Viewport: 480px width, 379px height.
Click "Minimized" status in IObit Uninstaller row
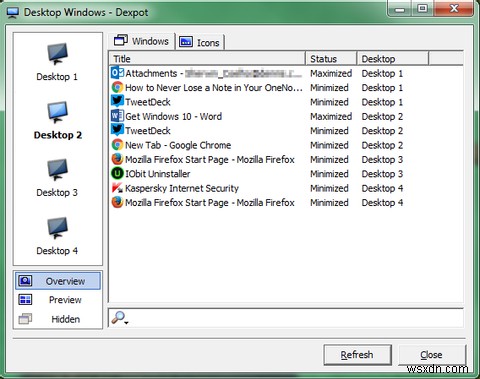(329, 174)
